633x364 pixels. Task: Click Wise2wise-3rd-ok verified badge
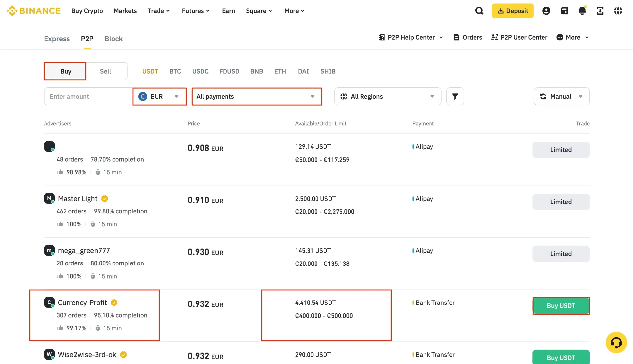pyautogui.click(x=123, y=355)
